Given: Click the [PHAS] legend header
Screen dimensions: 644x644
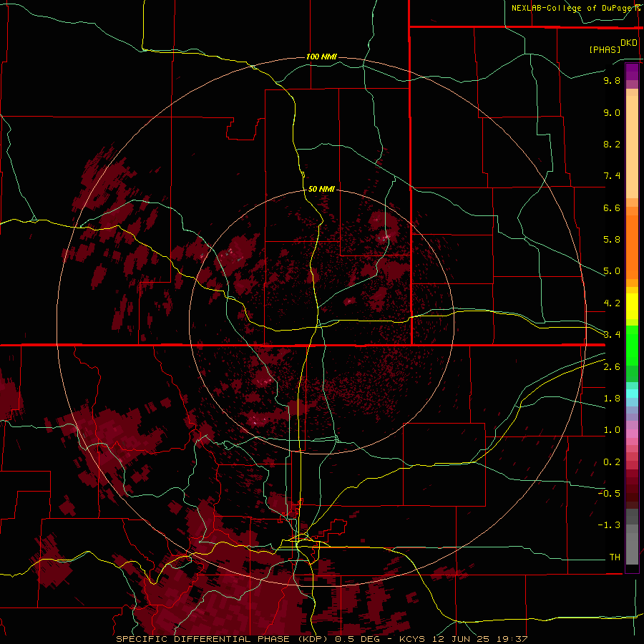Looking at the screenshot, I should click(605, 49).
